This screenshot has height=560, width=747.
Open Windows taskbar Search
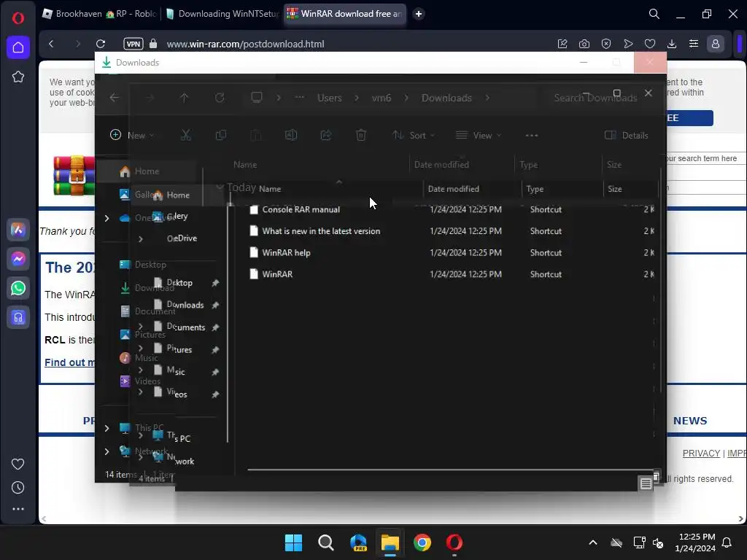tap(326, 542)
